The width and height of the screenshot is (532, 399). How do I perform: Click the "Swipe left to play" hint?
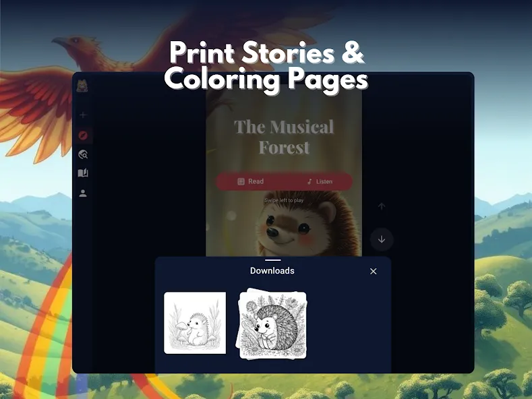(x=284, y=201)
